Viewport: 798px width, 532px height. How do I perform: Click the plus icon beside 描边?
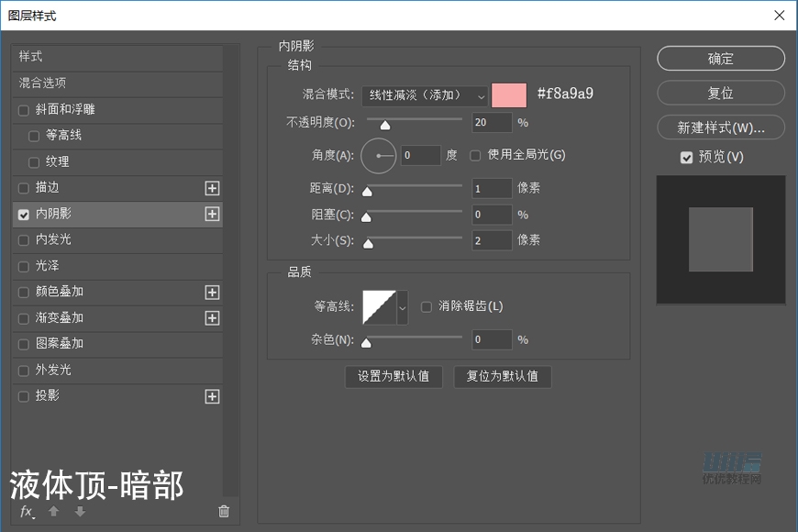tap(212, 187)
